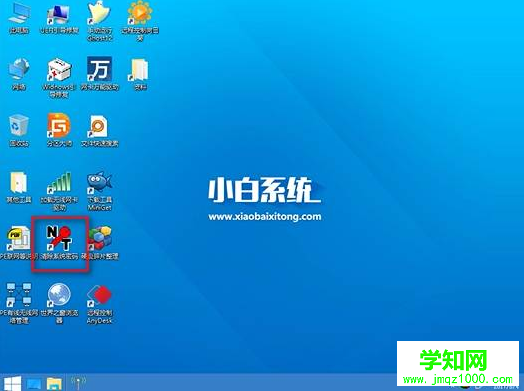Click the Windows Start button on the taskbar
This screenshot has width=524, height=391.
click(13, 383)
